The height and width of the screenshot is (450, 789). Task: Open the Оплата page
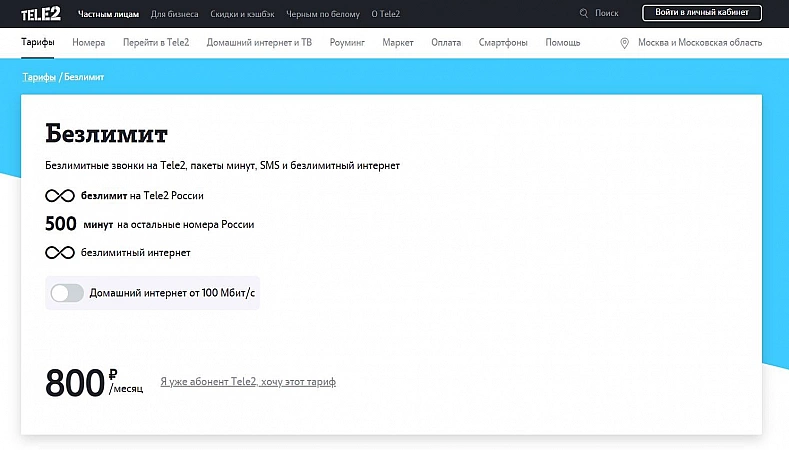pyautogui.click(x=446, y=43)
